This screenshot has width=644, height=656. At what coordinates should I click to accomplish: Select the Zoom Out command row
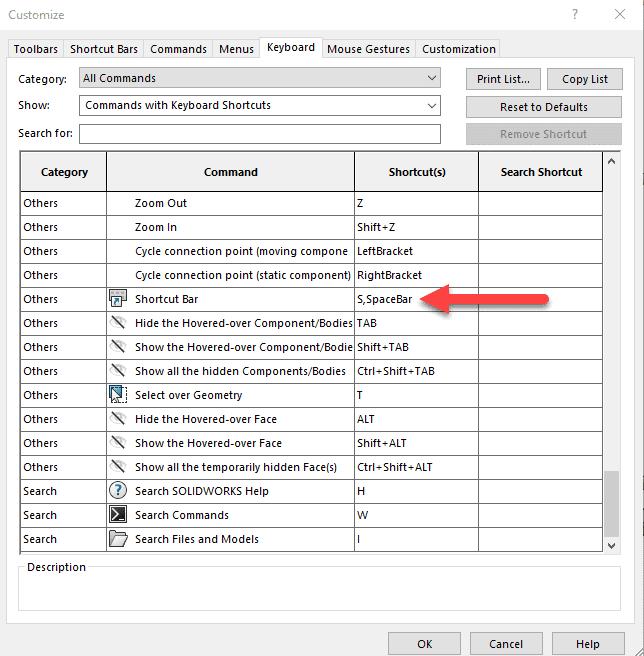[x=311, y=203]
